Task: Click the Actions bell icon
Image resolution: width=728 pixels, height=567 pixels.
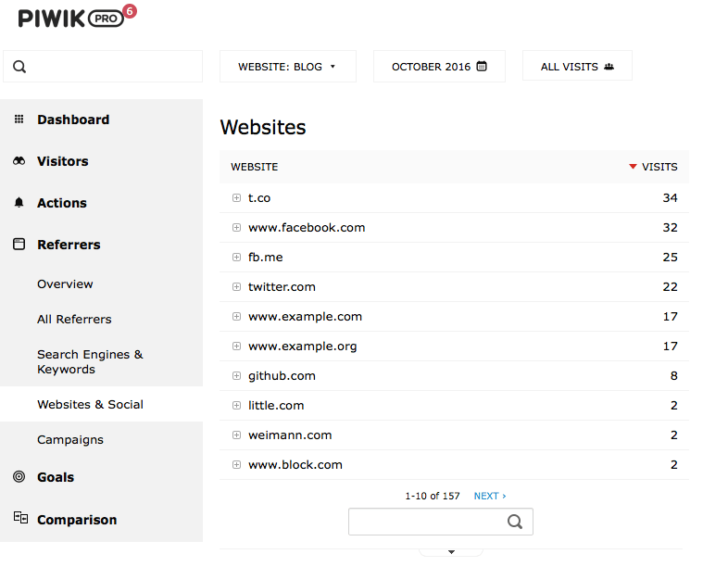Action: [19, 203]
